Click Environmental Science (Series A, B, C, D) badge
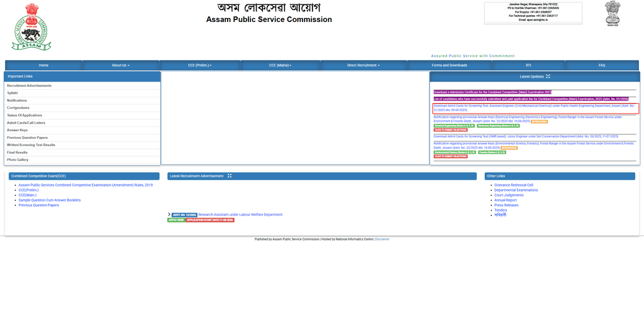The height and width of the screenshot is (319, 644). click(455, 152)
